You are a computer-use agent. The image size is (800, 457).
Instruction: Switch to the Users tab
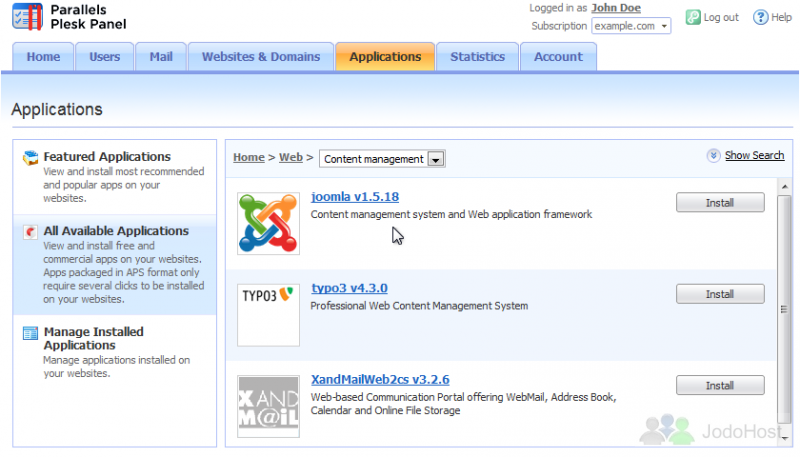[105, 57]
